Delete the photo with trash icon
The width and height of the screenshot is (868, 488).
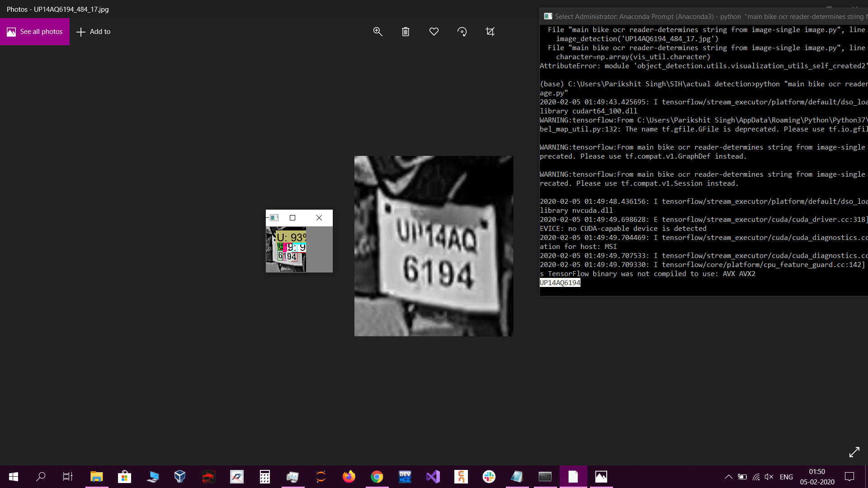point(406,32)
